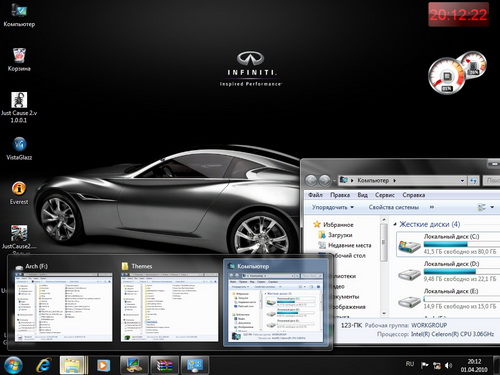Open WinRAR from the taskbar
Viewport: 500px width, 375px height.
[x=165, y=365]
